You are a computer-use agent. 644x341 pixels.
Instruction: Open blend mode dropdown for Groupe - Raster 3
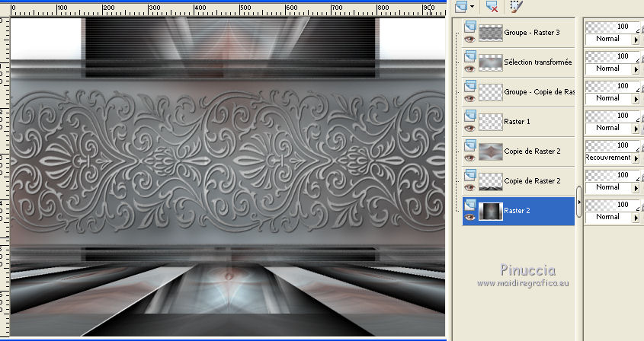636,39
